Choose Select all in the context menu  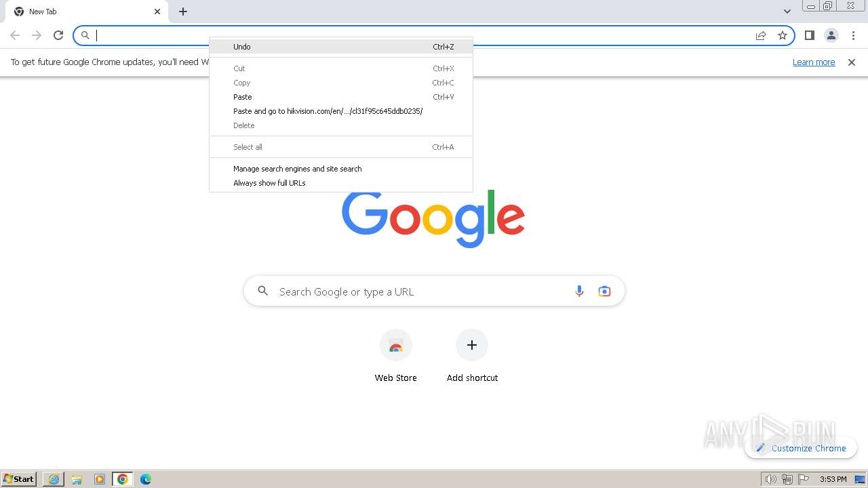click(x=341, y=147)
